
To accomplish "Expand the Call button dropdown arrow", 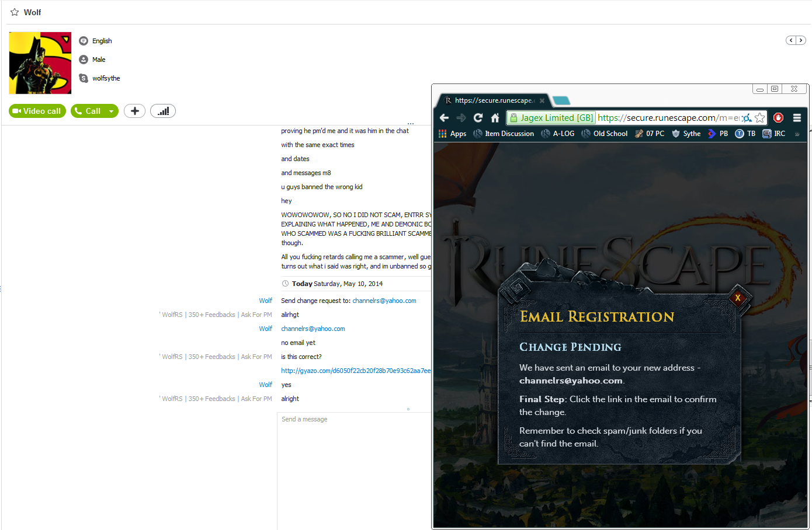I will coord(111,111).
